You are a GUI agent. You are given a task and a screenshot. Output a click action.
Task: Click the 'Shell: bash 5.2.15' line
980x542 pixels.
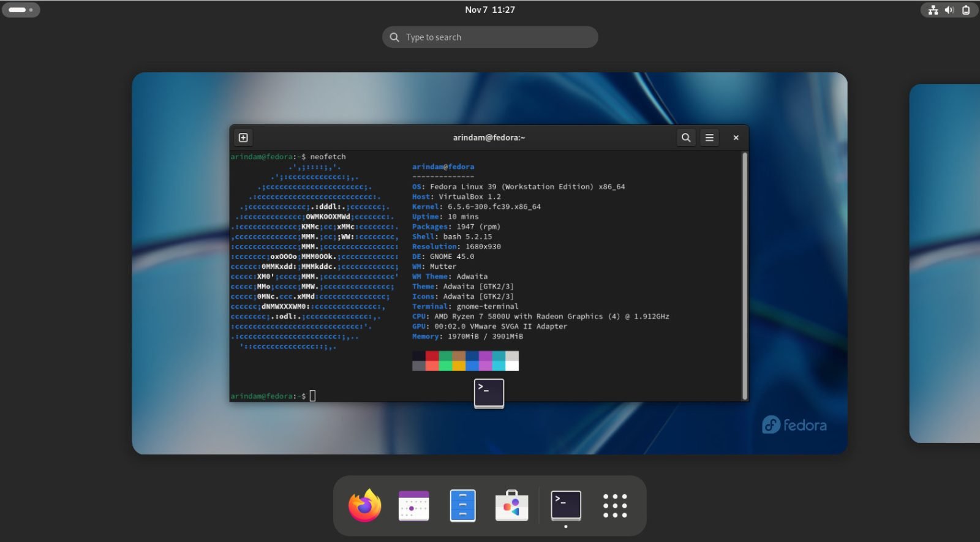452,236
